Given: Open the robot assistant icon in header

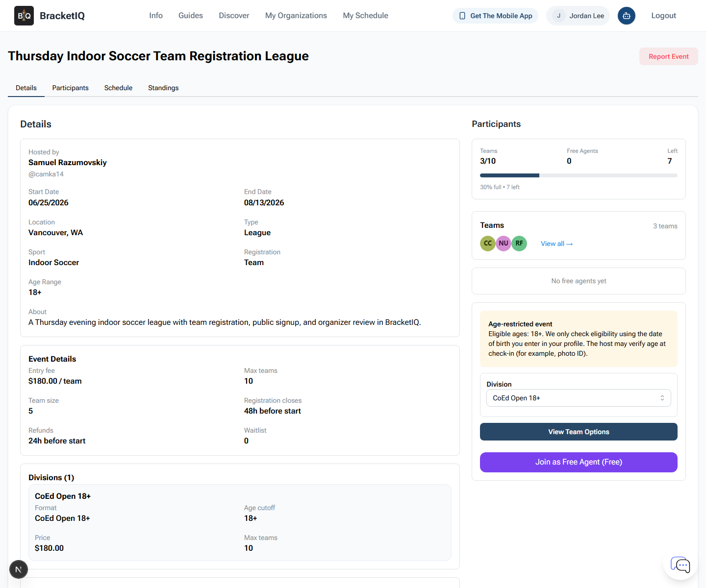Looking at the screenshot, I should 627,16.
